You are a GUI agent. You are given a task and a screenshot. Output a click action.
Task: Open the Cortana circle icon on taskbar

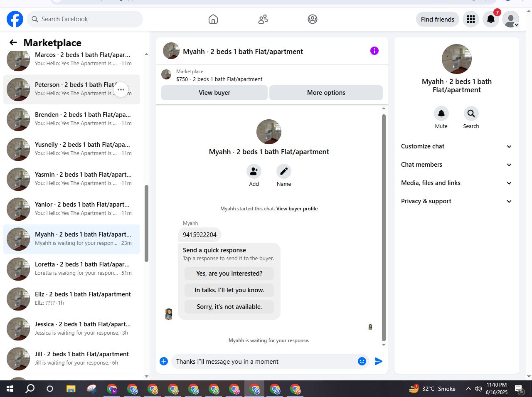pos(50,389)
